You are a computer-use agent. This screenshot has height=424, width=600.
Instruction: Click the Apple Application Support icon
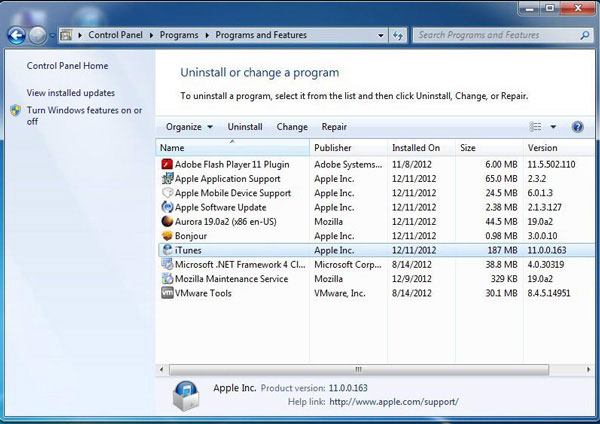[x=167, y=179]
